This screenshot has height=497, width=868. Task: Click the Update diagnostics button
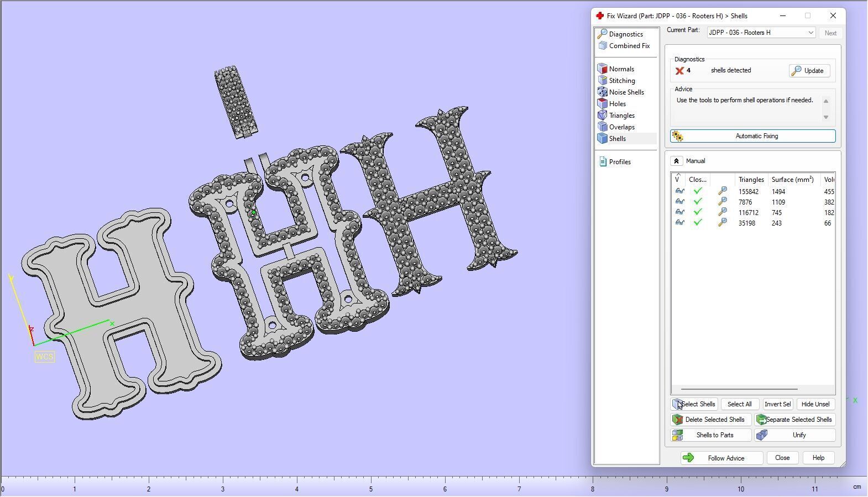click(x=809, y=71)
